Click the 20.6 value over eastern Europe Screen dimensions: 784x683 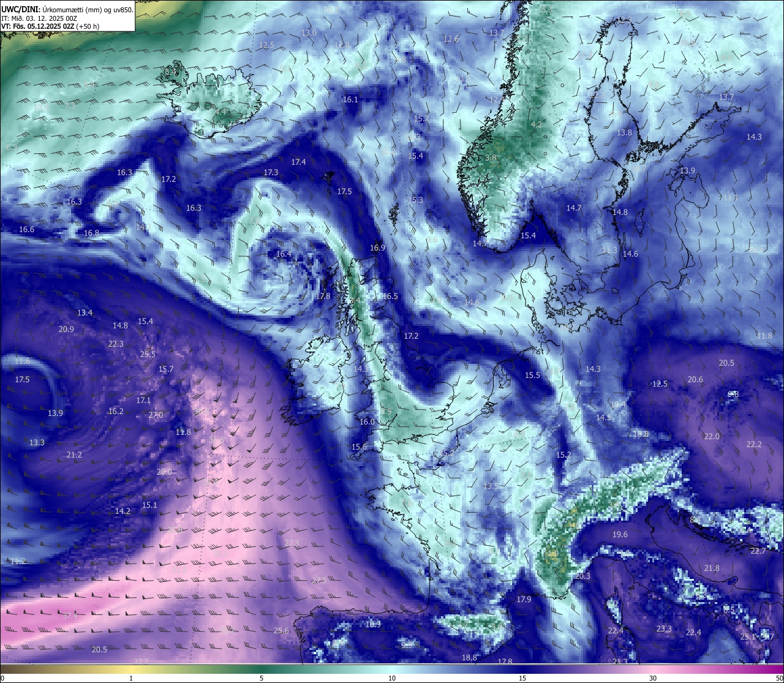[x=695, y=379]
